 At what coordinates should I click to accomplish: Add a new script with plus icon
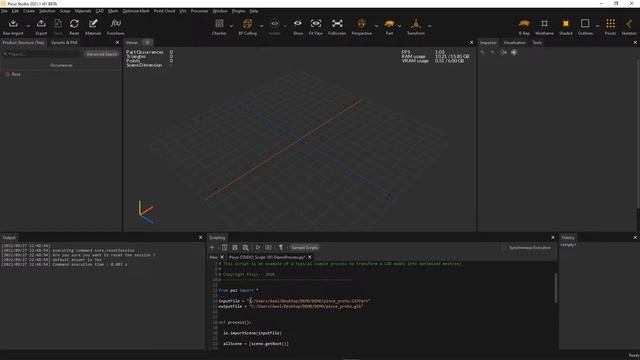pos(212,247)
